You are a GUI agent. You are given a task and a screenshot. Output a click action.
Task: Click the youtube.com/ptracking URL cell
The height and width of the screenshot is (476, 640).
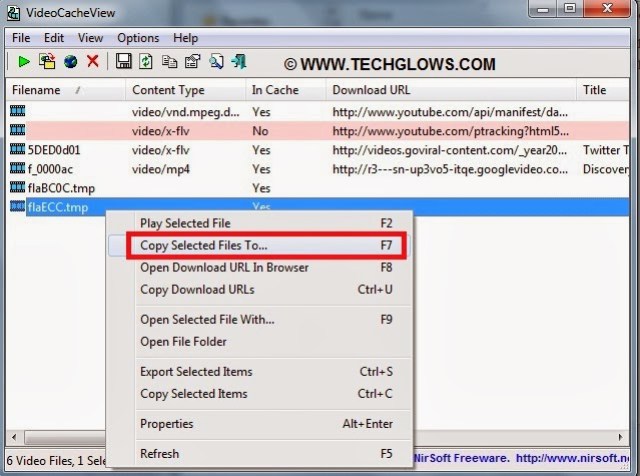click(x=451, y=131)
